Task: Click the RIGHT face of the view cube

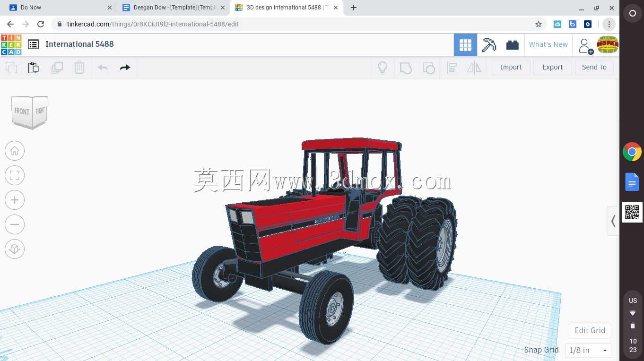Action: [x=40, y=111]
